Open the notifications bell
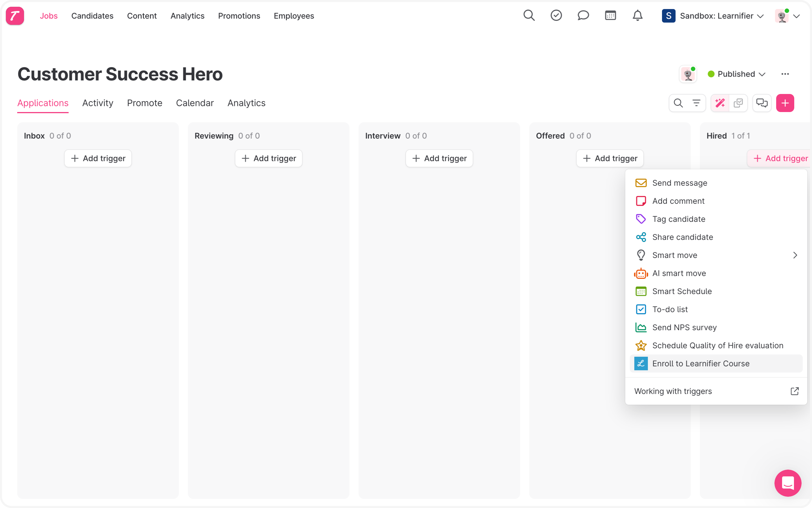 click(x=637, y=16)
